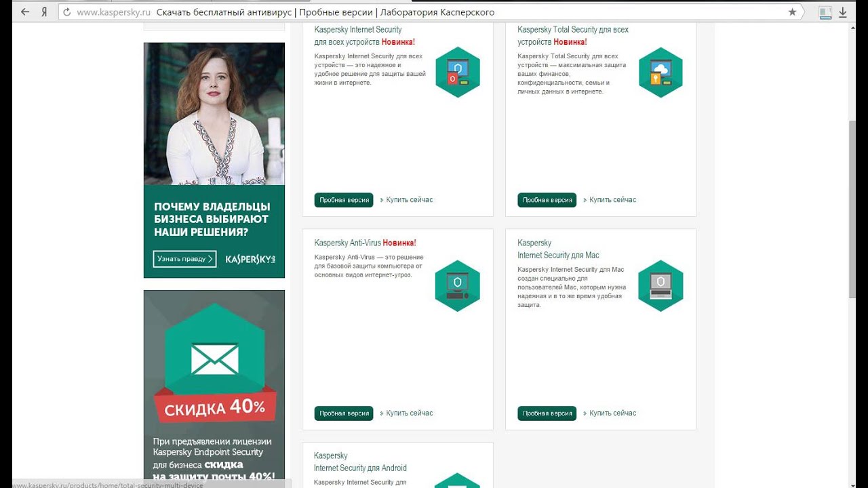Screen dimensions: 868x488
Task: Click the address bar reload icon
Action: (66, 12)
